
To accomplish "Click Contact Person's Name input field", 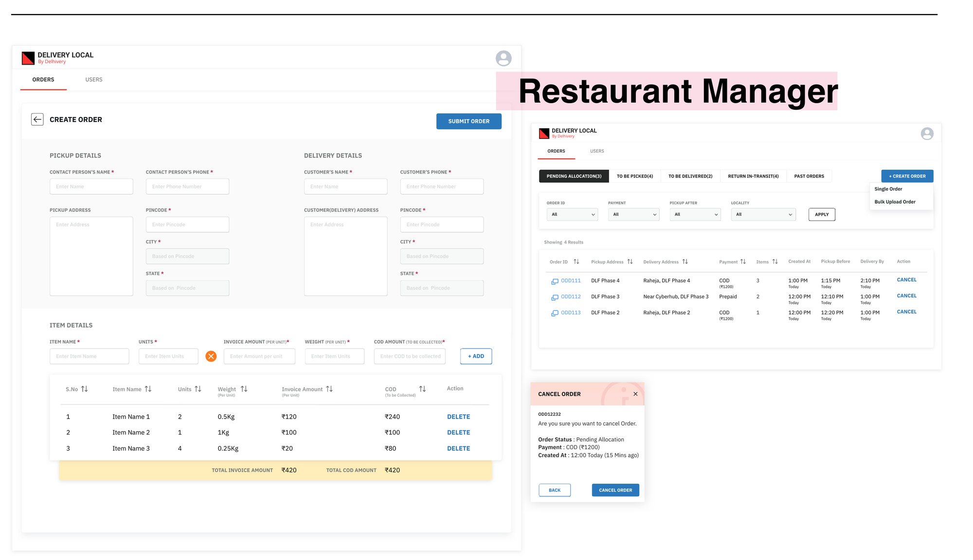I will pyautogui.click(x=91, y=187).
